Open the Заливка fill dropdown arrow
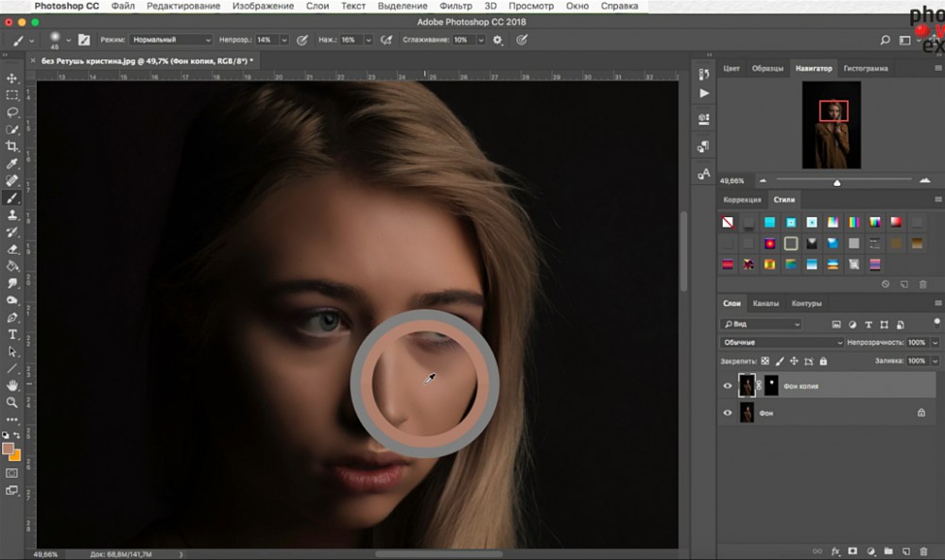 936,361
